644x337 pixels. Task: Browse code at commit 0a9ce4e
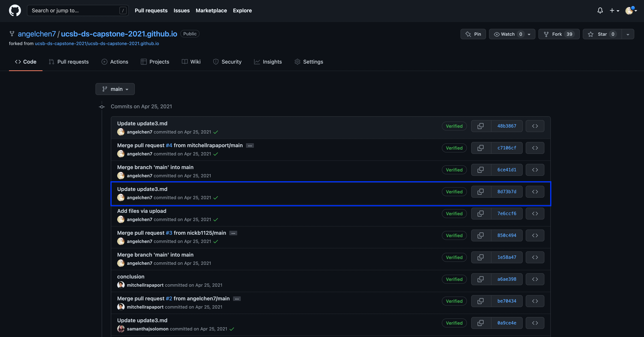[535, 323]
